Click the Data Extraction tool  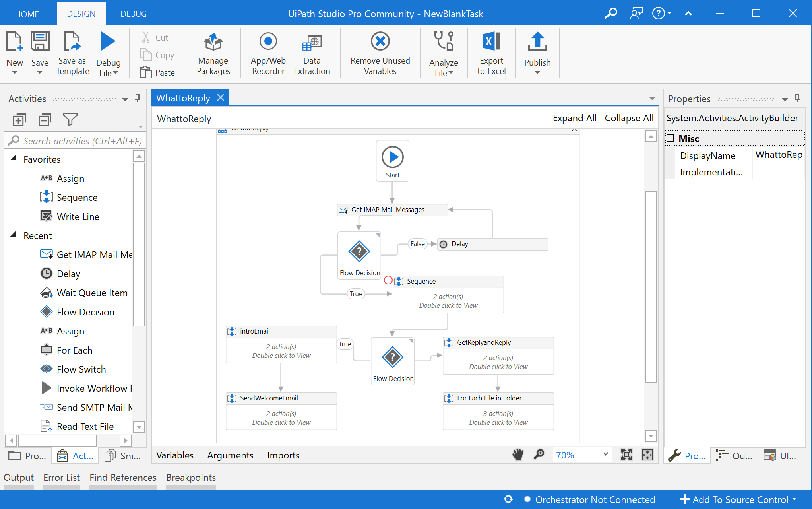point(312,42)
